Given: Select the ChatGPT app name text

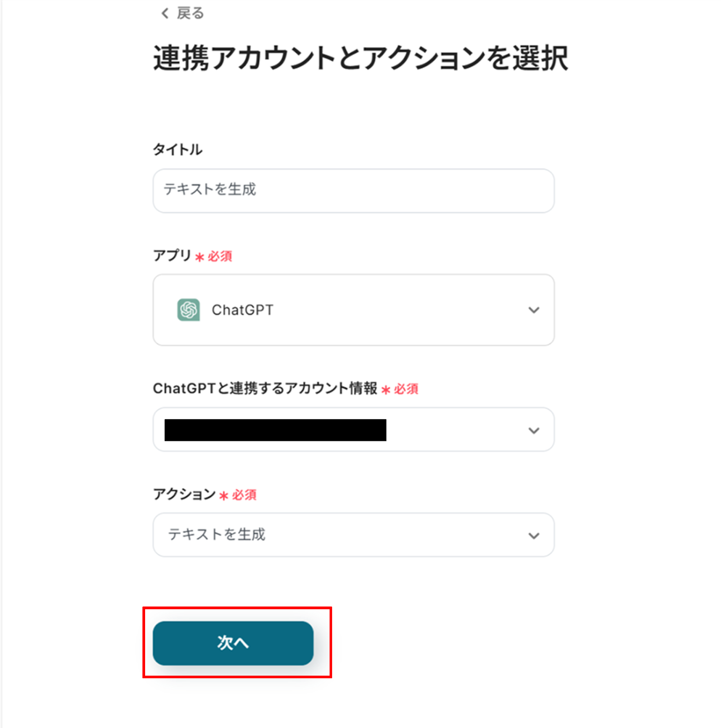Looking at the screenshot, I should 242,310.
